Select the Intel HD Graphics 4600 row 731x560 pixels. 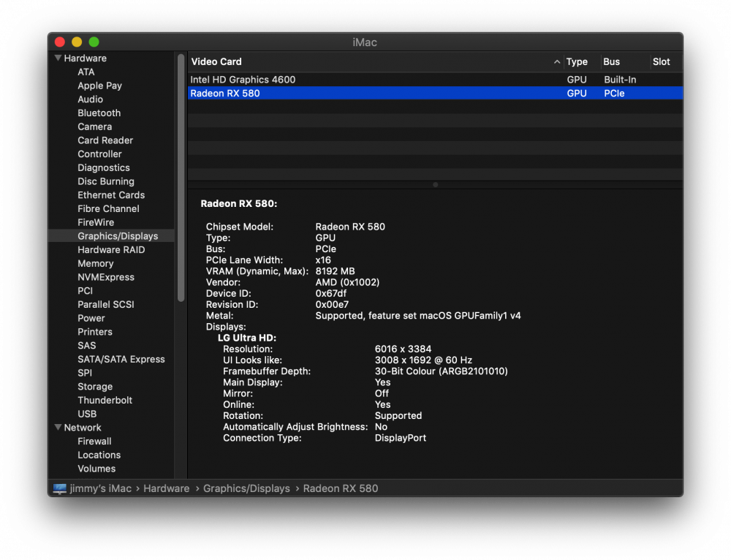[436, 80]
